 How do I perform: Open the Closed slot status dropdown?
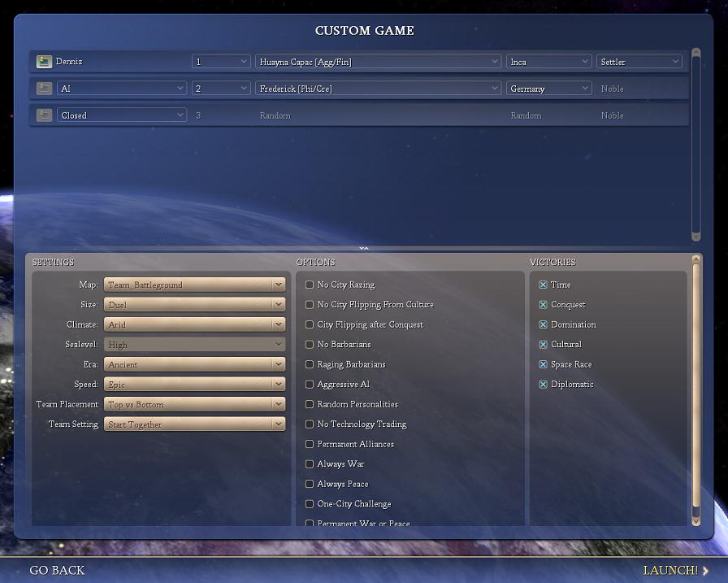(x=122, y=115)
